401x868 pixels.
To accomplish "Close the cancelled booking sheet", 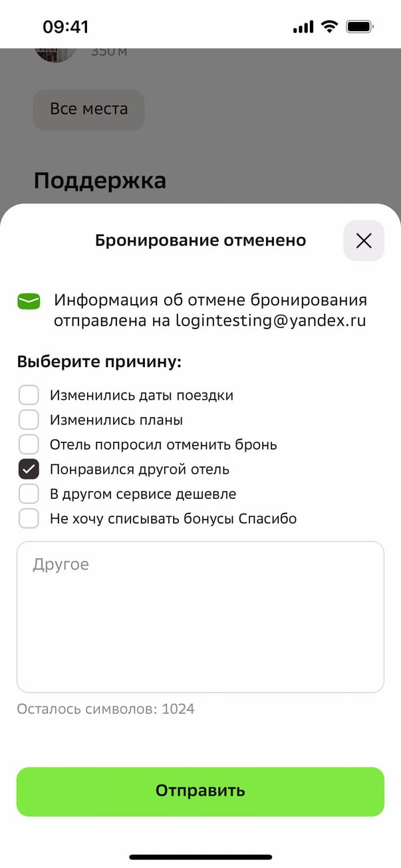I will pyautogui.click(x=363, y=241).
